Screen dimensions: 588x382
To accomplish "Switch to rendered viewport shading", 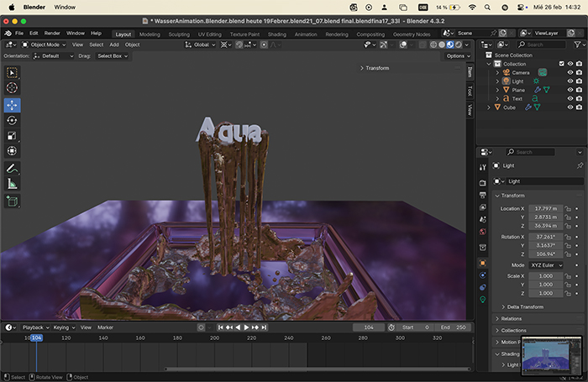I will point(458,44).
